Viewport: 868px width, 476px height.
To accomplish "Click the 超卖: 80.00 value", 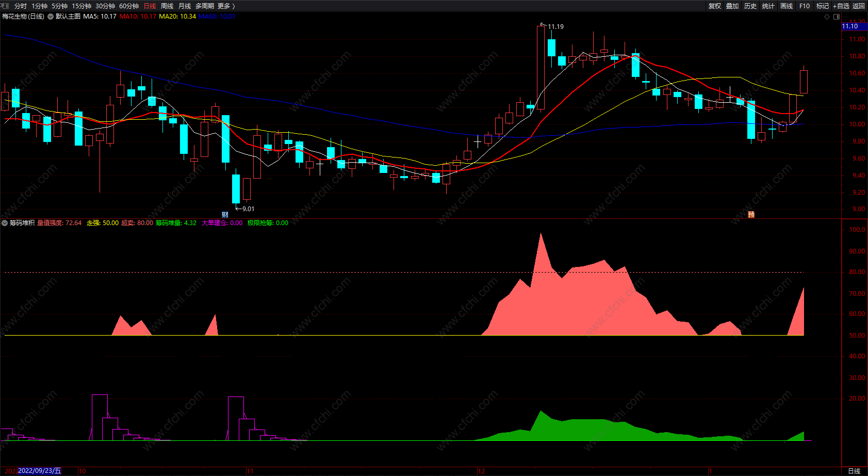I will click(x=137, y=223).
